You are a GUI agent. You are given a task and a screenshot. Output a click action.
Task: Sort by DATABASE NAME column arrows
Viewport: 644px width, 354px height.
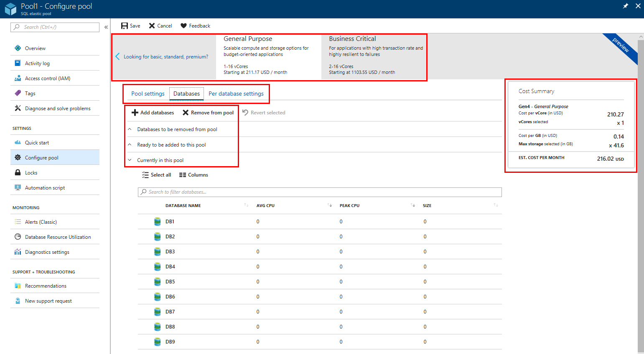[x=246, y=205]
